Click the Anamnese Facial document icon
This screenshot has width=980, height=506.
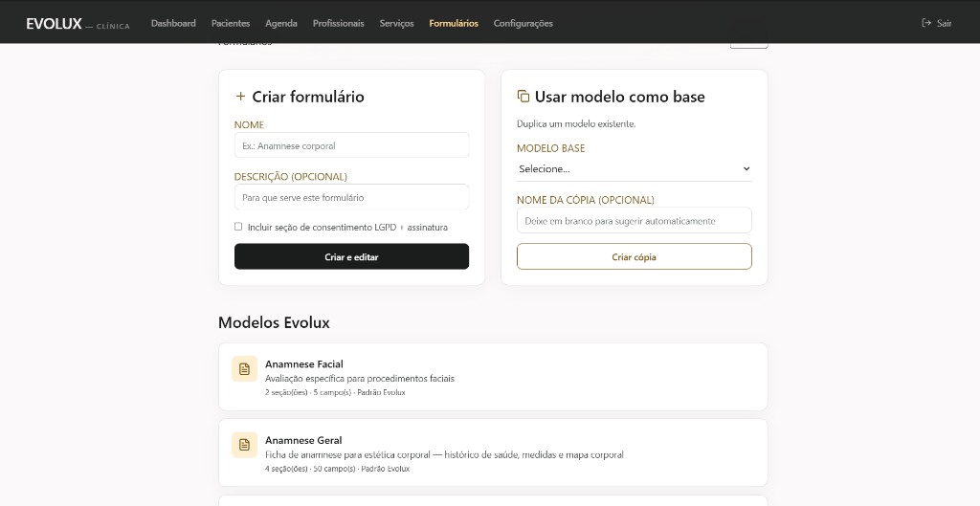click(244, 369)
